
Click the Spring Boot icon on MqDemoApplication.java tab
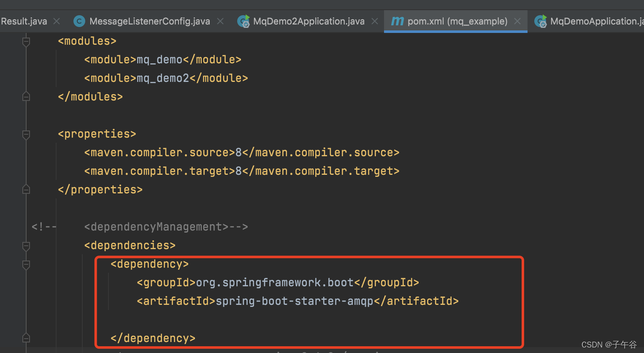pyautogui.click(x=541, y=21)
